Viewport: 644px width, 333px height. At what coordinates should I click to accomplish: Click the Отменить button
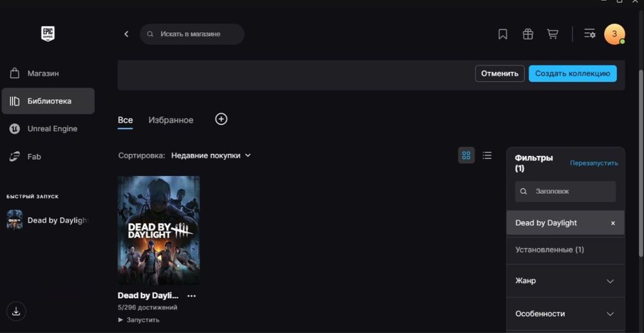click(500, 73)
